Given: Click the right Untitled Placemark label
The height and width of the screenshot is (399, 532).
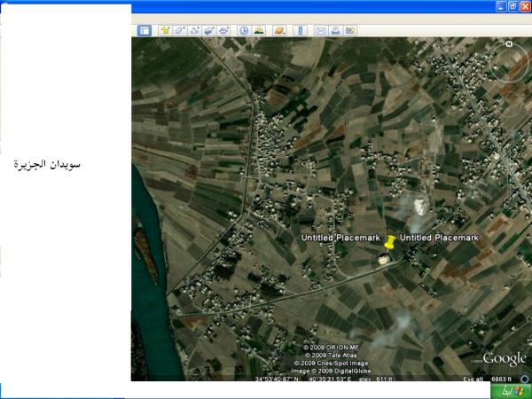Looking at the screenshot, I should click(439, 239).
